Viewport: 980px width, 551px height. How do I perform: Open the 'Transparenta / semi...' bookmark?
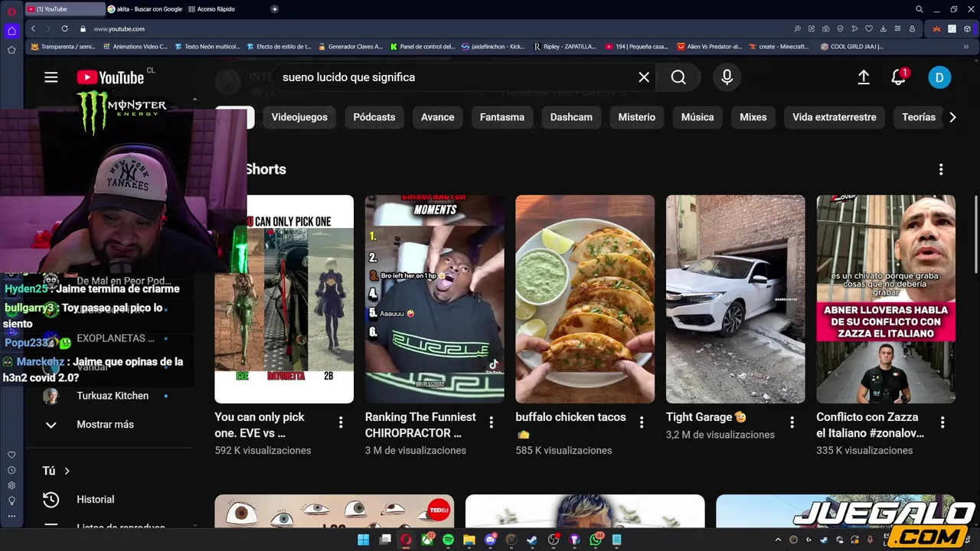coord(64,47)
